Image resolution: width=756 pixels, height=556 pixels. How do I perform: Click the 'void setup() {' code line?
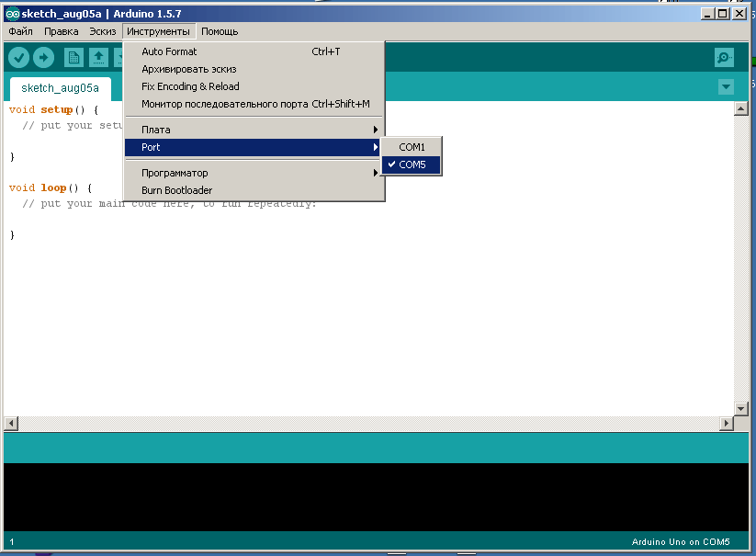tap(54, 110)
